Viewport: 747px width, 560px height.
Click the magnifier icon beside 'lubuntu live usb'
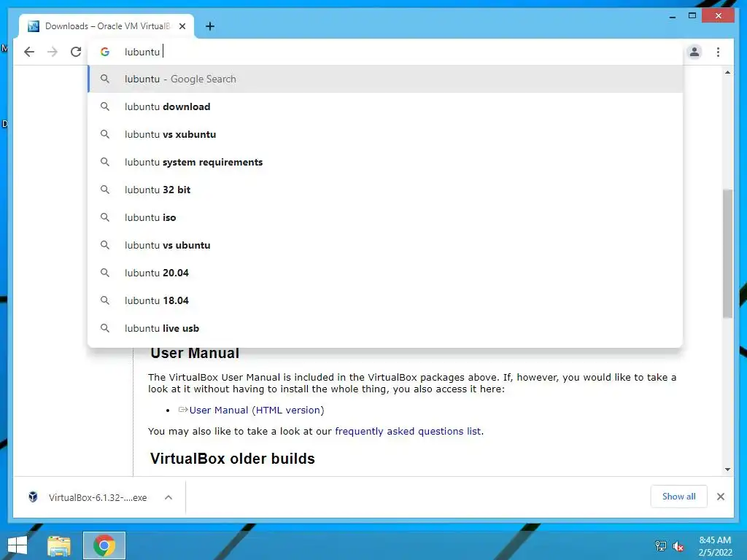[105, 328]
